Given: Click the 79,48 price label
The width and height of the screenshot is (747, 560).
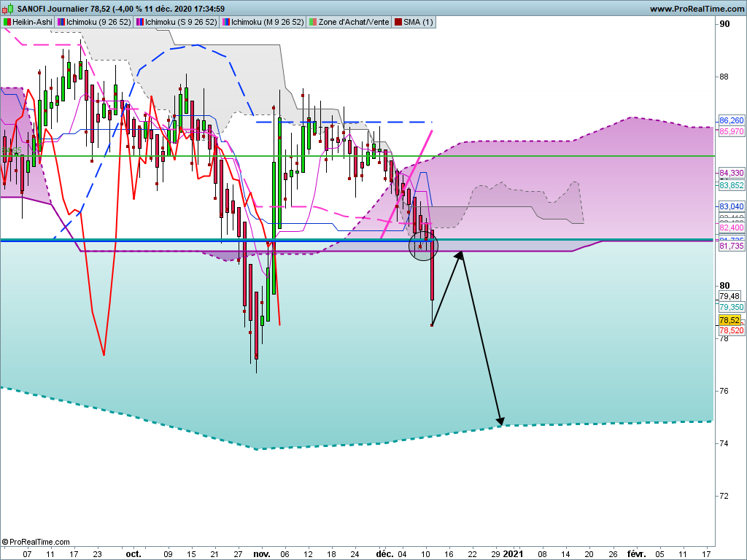Looking at the screenshot, I should coord(729,296).
